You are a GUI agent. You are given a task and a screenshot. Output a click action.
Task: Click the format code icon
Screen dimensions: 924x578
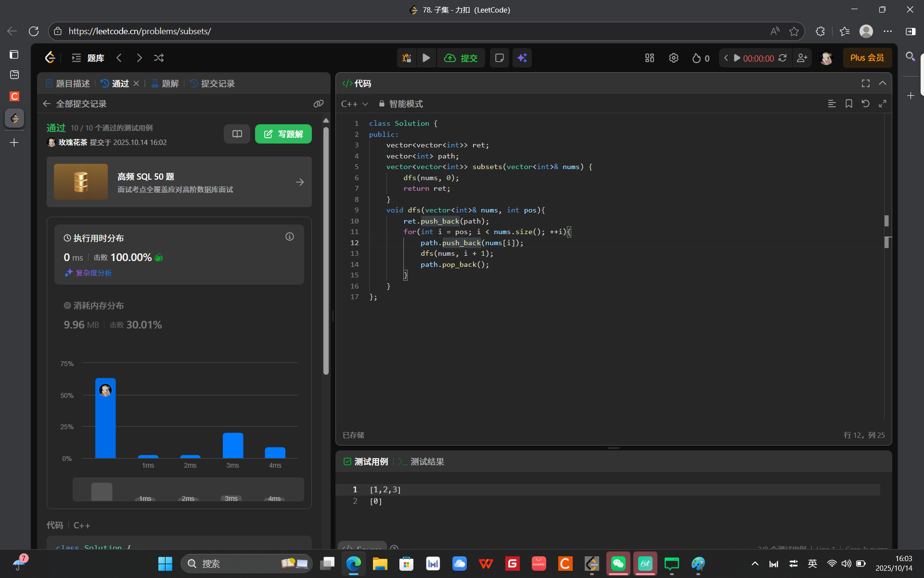(x=832, y=104)
